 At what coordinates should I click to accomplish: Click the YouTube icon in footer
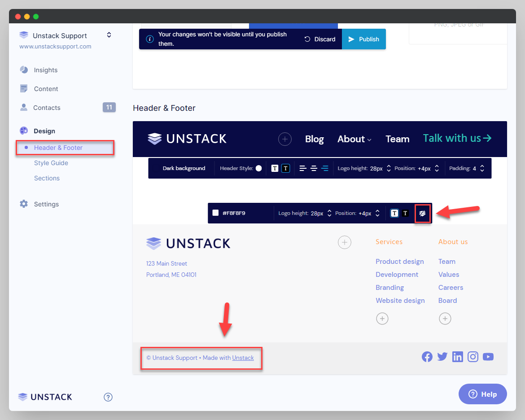coord(488,357)
